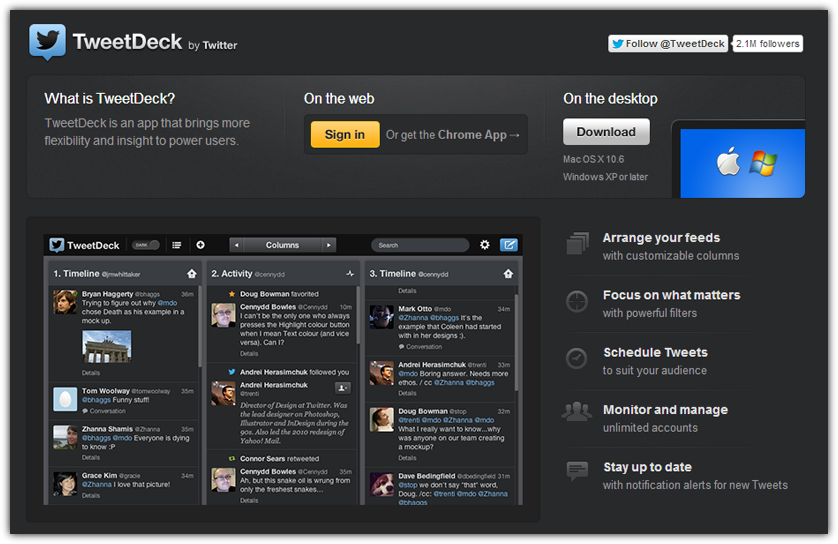Click the 'What is TweetDeck?' heading
This screenshot has height=544, width=838.
click(110, 99)
